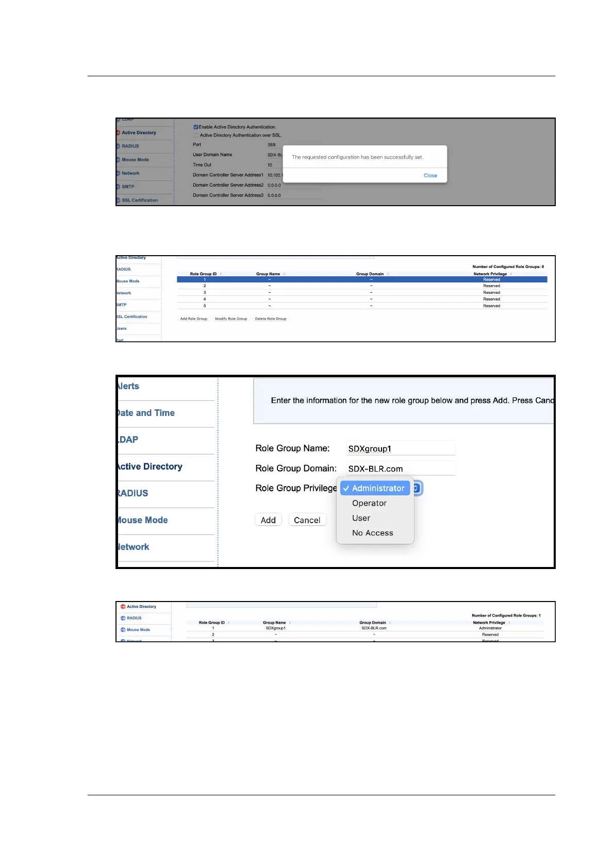The width and height of the screenshot is (614, 868).
Task: Click the SDX-BLR.com cell in the role groups table
Action: (374, 628)
